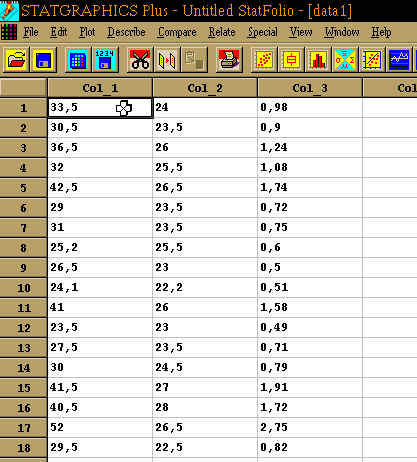Select row header 17

point(23,428)
